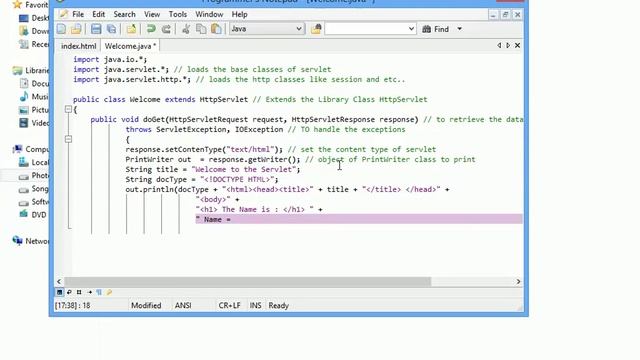Click the [17:38] : 18 position indicator
Screen dimensions: 640x360
[x=73, y=305]
